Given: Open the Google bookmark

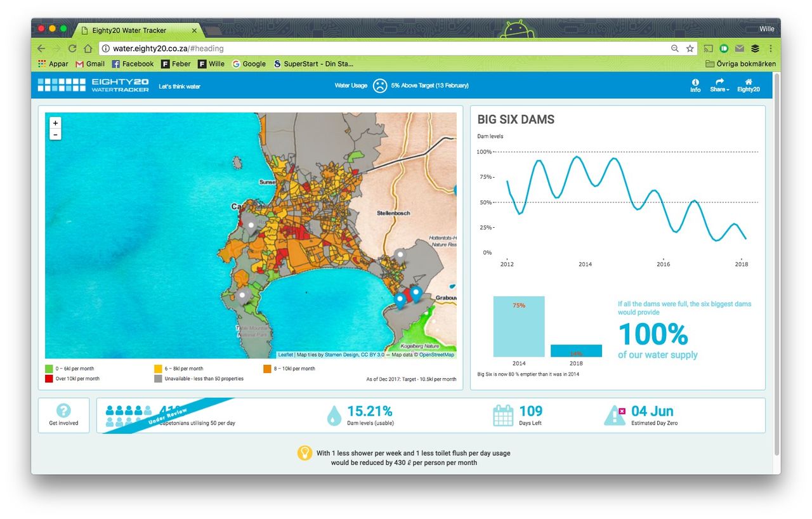Looking at the screenshot, I should (x=249, y=63).
